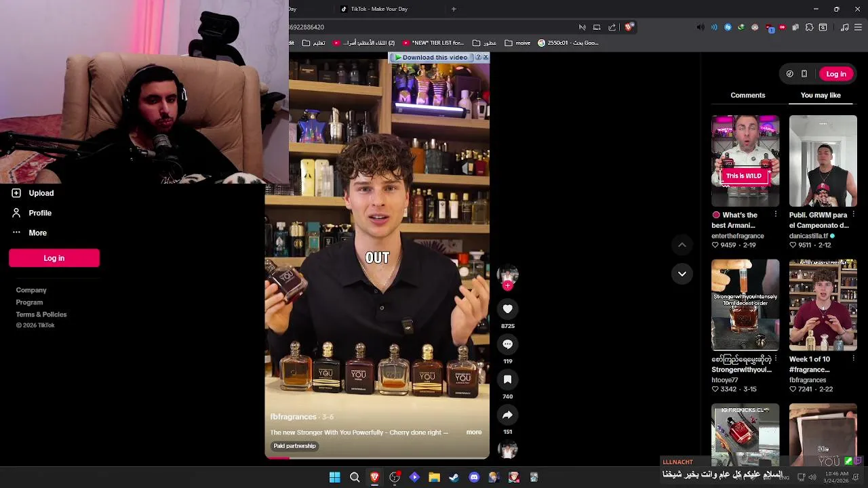Viewport: 868px width, 488px height.
Task: Open the browser hamburger menu
Action: click(859, 27)
